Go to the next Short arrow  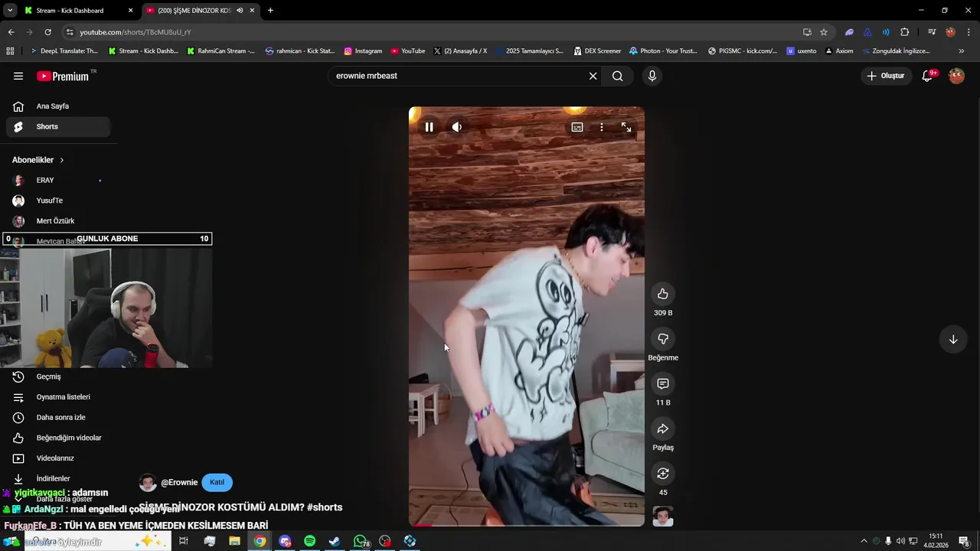(x=953, y=339)
